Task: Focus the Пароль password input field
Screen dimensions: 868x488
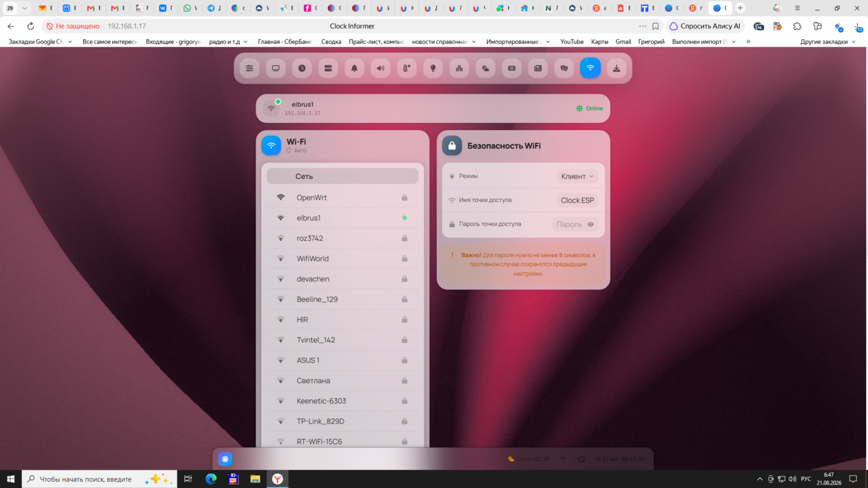Action: (569, 224)
